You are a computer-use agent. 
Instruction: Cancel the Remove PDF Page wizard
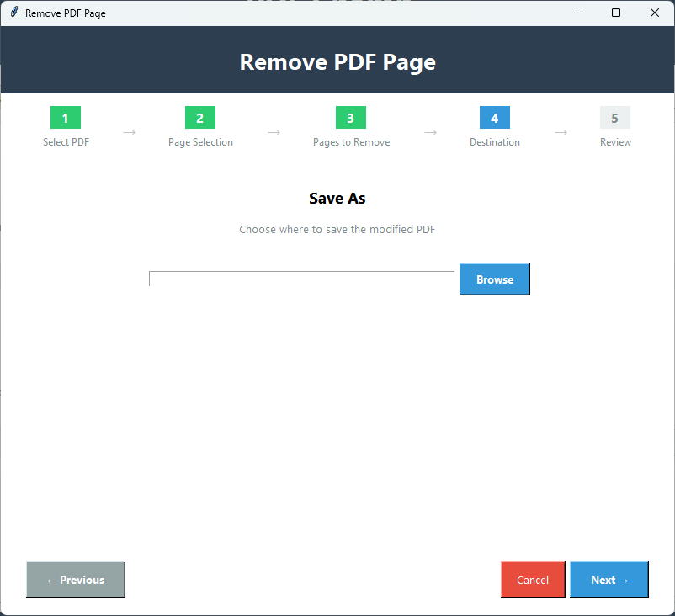[533, 580]
